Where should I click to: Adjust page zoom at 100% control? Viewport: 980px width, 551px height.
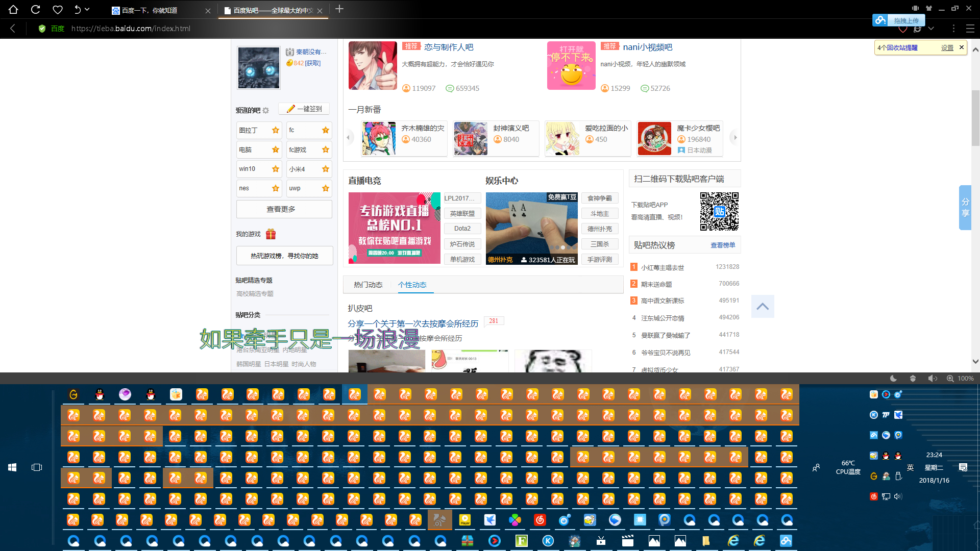(x=960, y=379)
